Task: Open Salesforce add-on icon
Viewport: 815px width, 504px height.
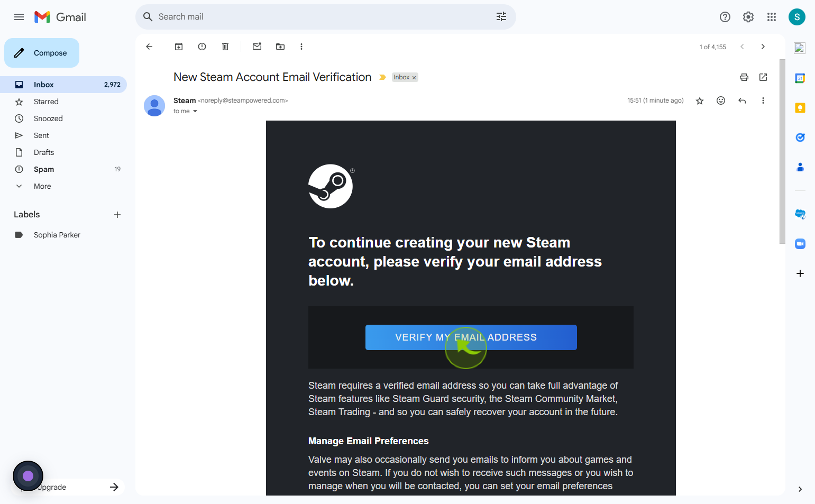Action: click(800, 214)
